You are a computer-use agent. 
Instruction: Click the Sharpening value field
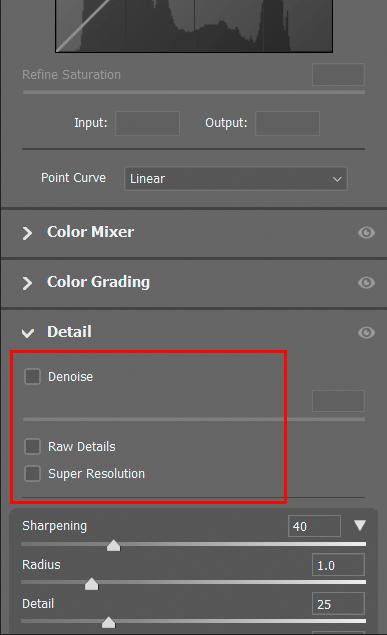pyautogui.click(x=314, y=526)
